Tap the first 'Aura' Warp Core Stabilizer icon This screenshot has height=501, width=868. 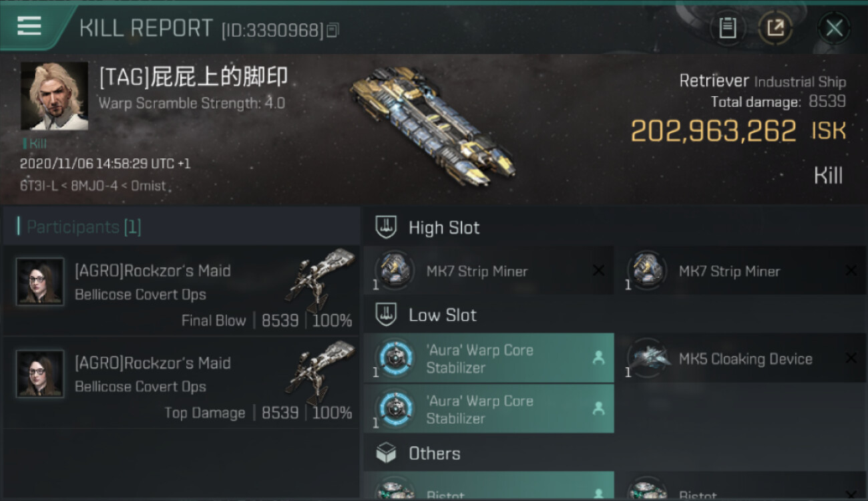point(394,359)
